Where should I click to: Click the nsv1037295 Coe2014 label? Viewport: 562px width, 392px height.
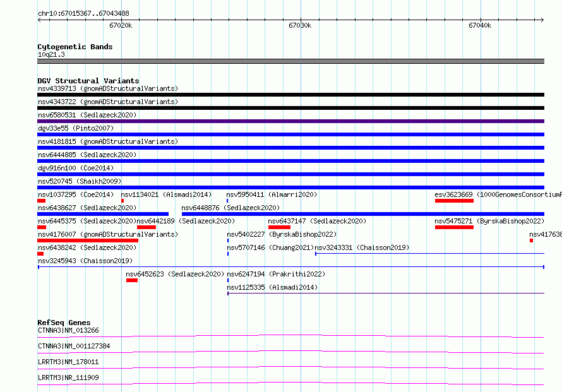pyautogui.click(x=76, y=194)
